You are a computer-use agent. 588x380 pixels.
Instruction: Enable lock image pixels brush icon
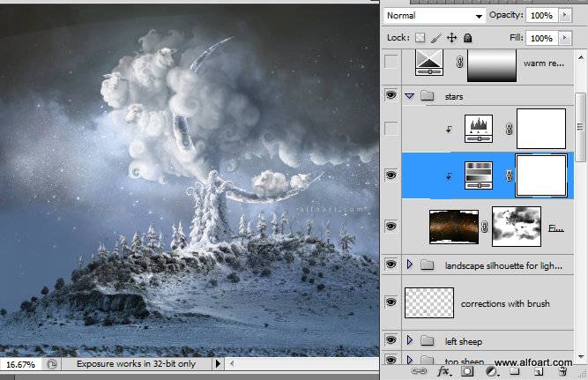pyautogui.click(x=435, y=38)
